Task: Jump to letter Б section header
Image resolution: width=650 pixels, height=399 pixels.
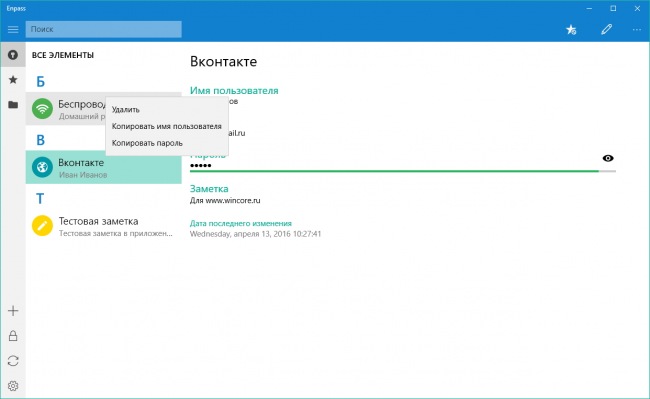Action: (40, 82)
